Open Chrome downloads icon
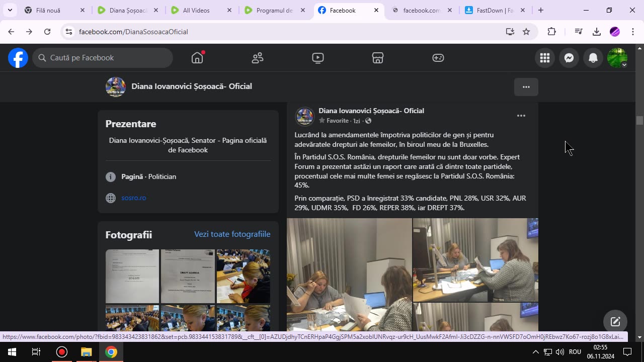 pos(597,32)
